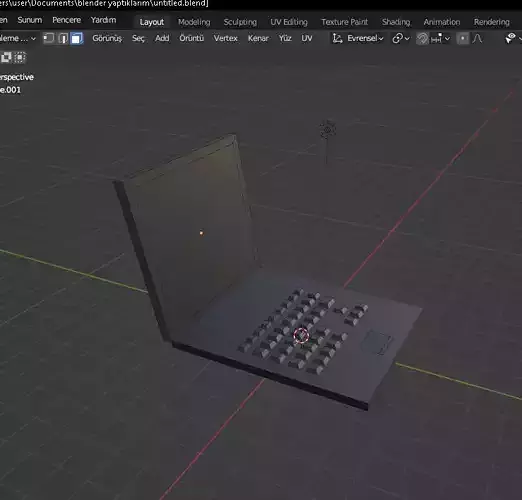Click the dotted-box selection mode icon below header
The width and height of the screenshot is (522, 500).
coord(20,57)
